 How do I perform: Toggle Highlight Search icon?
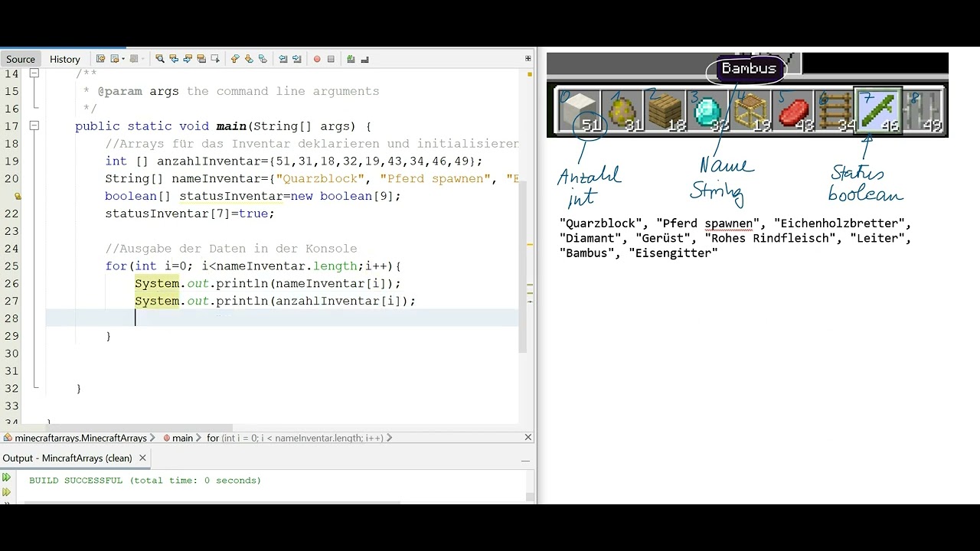click(x=201, y=59)
